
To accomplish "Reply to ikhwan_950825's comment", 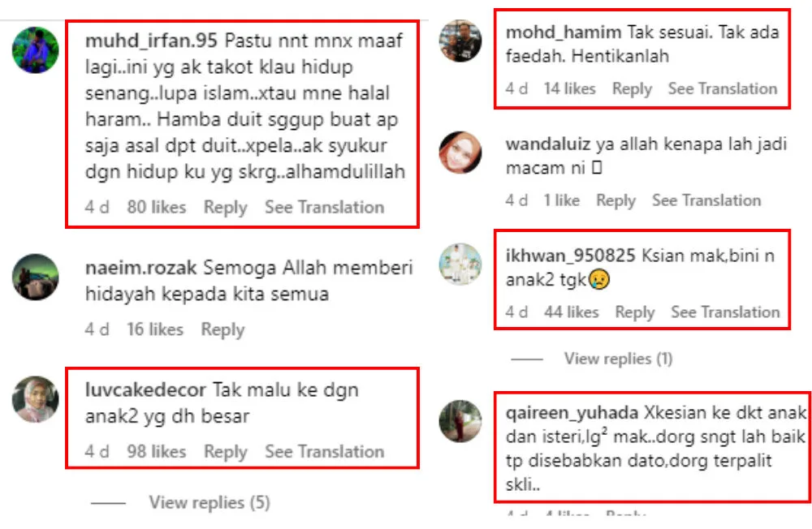I will pos(635,312).
